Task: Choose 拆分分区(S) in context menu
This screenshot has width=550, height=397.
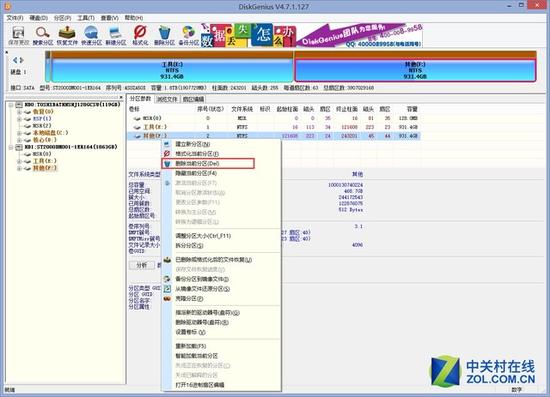Action: point(189,245)
